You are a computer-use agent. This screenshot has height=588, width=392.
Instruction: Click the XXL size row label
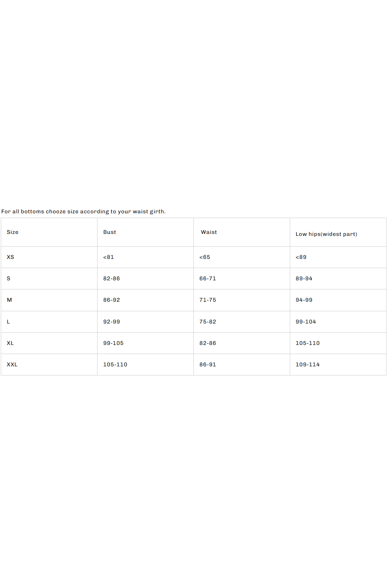12,365
